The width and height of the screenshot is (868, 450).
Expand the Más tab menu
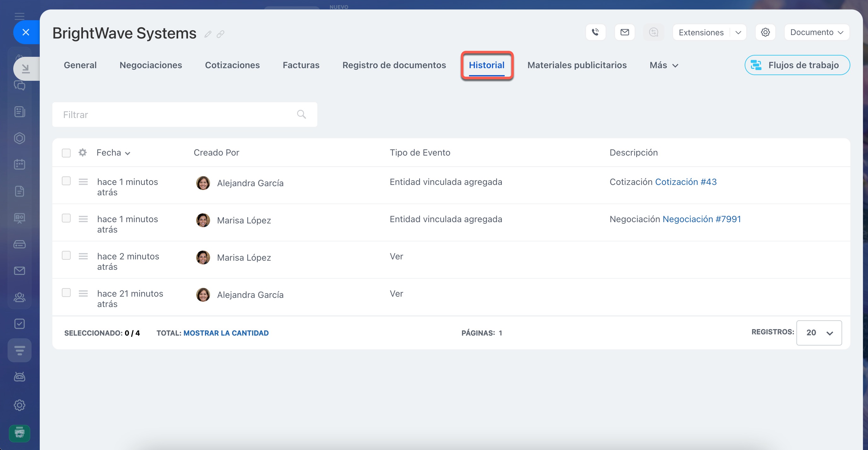664,65
